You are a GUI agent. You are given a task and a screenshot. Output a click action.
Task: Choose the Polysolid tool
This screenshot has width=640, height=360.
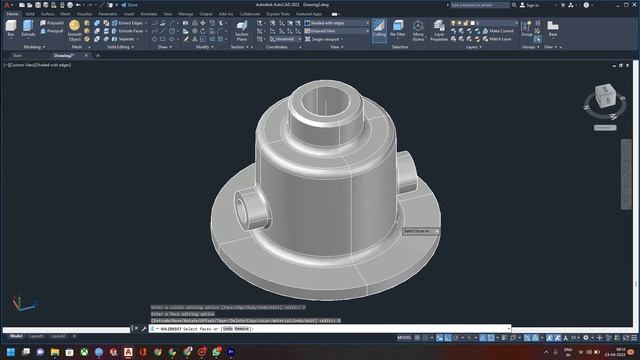point(51,23)
